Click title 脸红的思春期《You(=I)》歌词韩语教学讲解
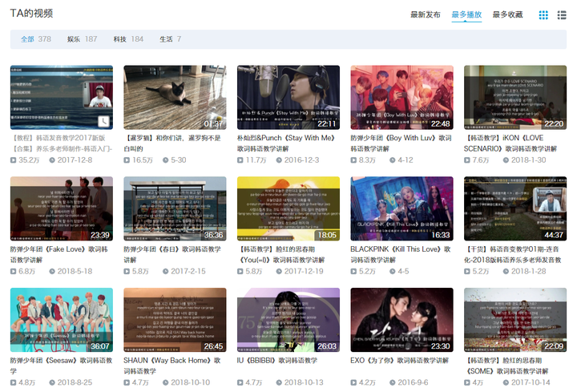Image resolution: width=577 pixels, height=392 pixels. (x=281, y=254)
